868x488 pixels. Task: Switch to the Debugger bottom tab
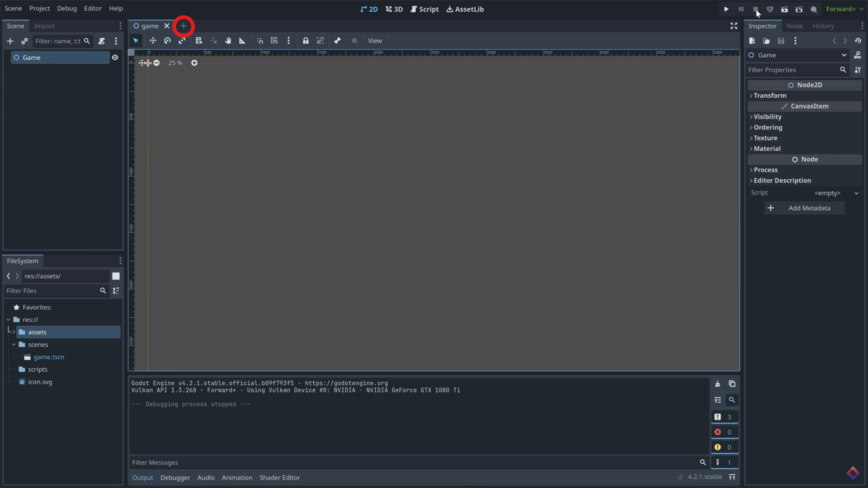tap(175, 478)
